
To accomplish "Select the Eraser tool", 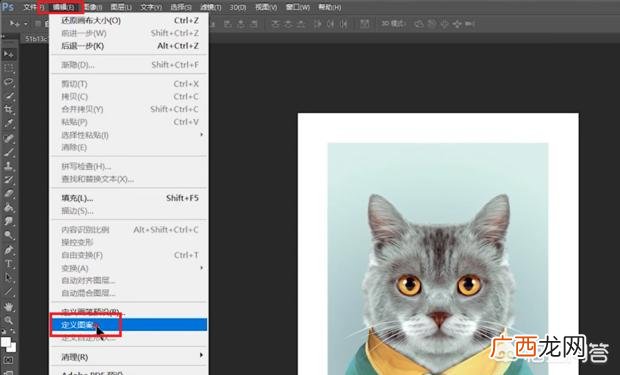I will coord(8,194).
